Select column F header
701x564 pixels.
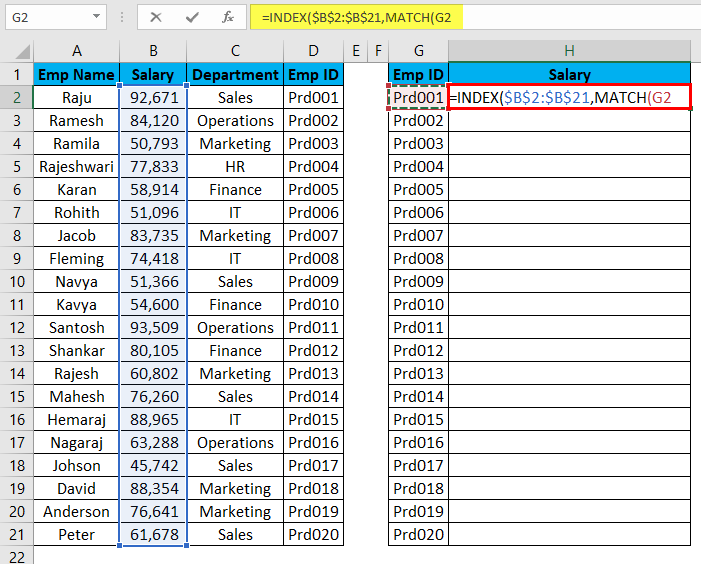click(378, 51)
